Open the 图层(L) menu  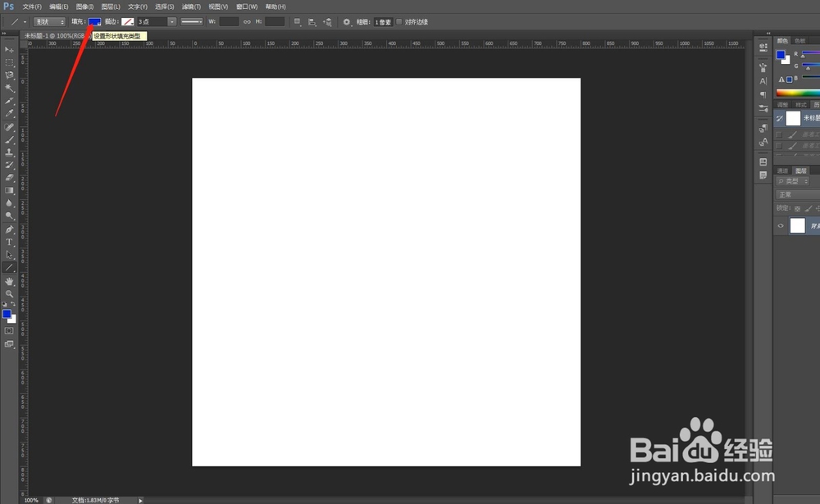coord(111,7)
